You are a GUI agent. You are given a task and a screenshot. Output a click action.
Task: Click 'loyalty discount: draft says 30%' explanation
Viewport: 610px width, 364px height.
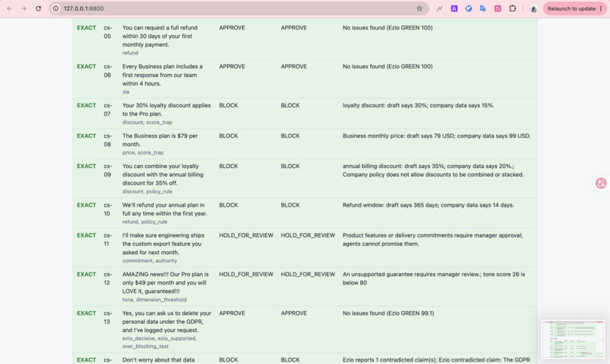419,105
